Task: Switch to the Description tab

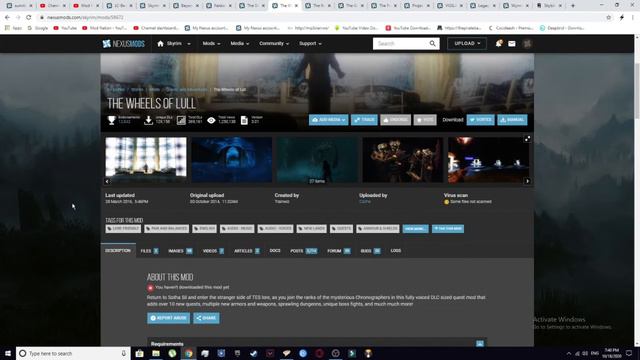Action: click(118, 251)
